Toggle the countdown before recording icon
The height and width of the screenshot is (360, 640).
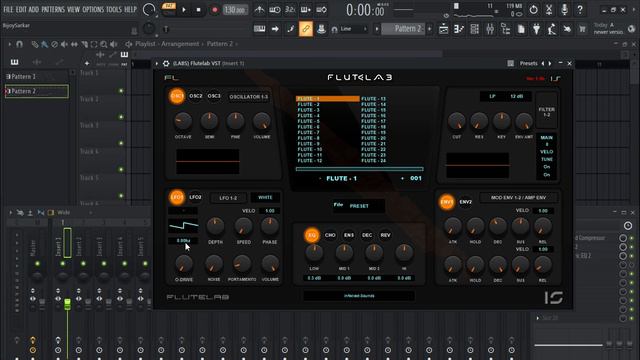click(x=290, y=9)
